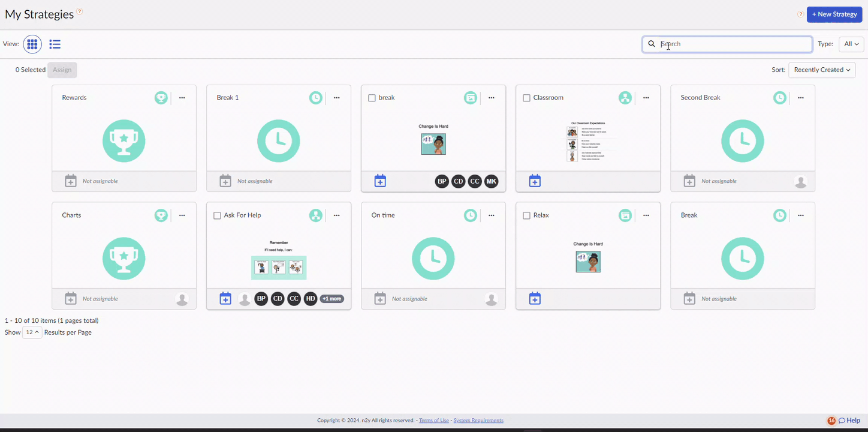This screenshot has width=868, height=432.
Task: Switch to list view
Action: pos(55,44)
